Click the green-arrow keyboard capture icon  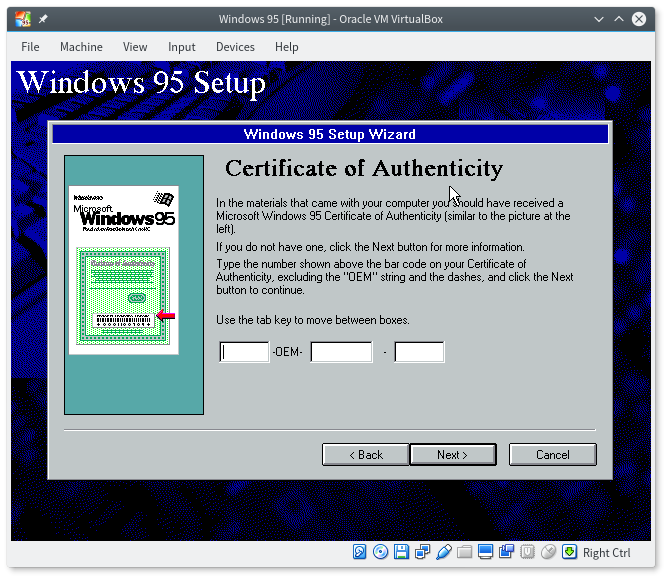pos(569,552)
